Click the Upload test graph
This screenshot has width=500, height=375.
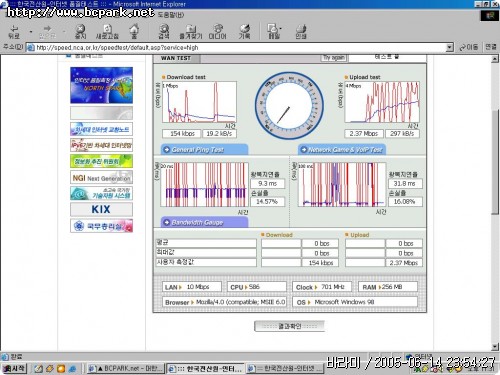click(382, 102)
